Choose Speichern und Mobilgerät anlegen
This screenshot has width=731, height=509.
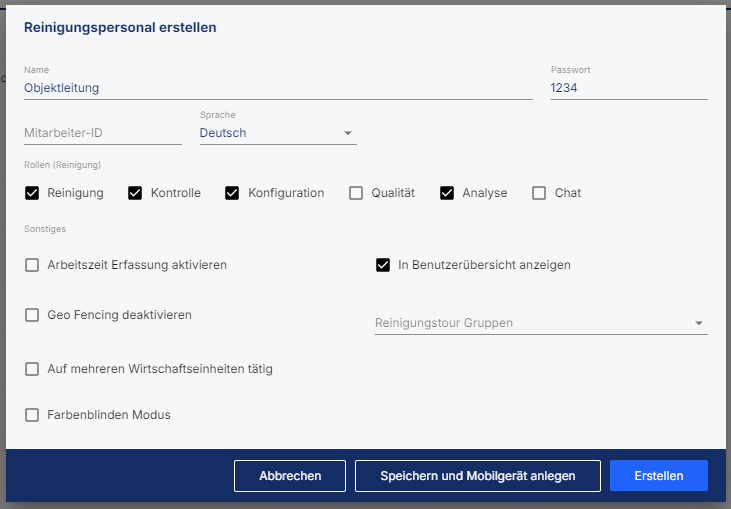[x=478, y=476]
